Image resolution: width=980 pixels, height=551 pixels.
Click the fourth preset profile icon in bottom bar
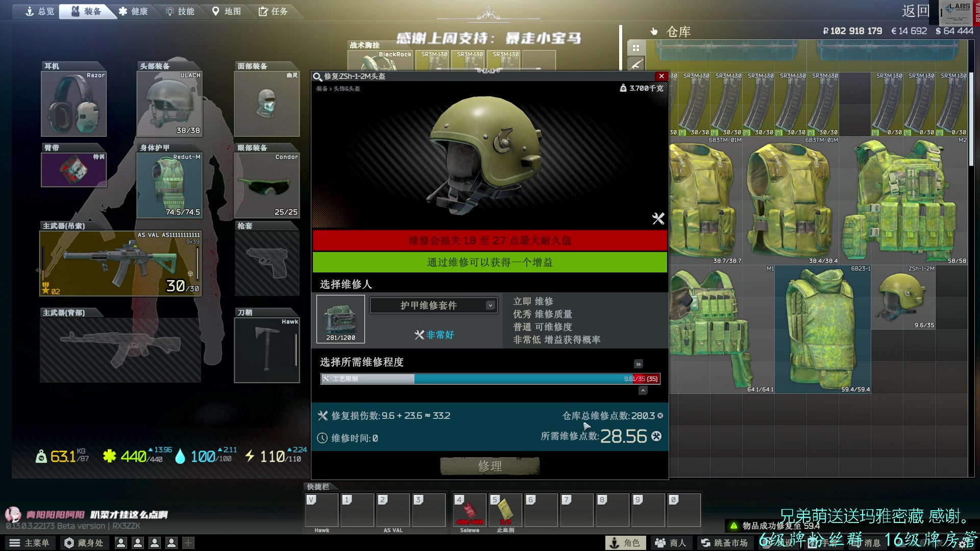click(171, 543)
